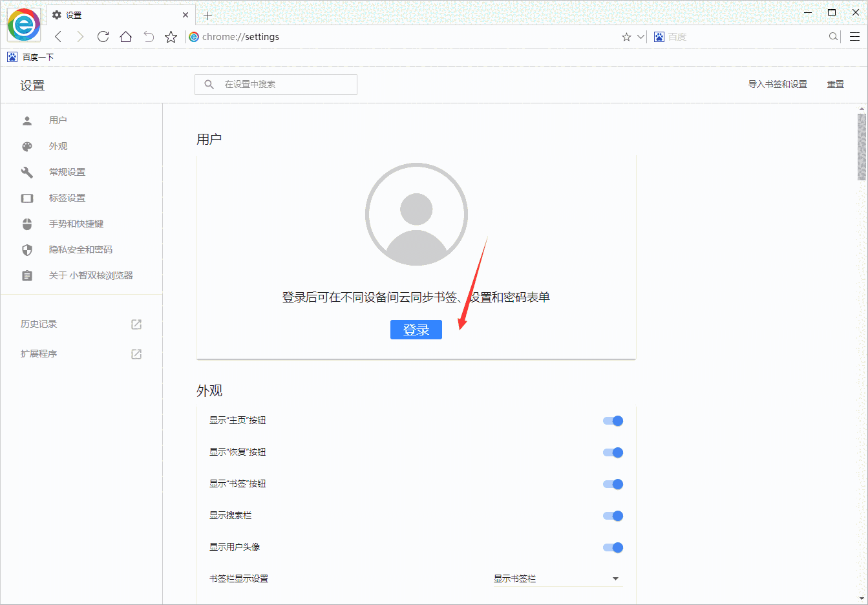Select the 百度 search engine paw icon
The height and width of the screenshot is (605, 868).
tap(659, 37)
